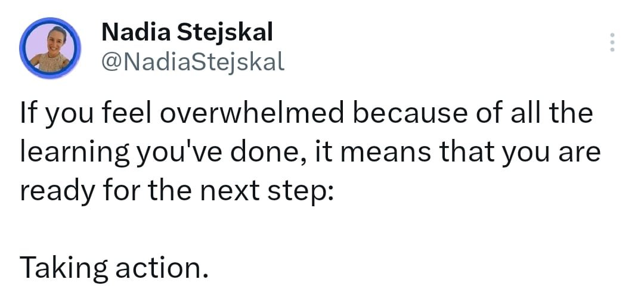644x307 pixels.
Task: Click the word "because" in the tweet
Action: [404, 114]
